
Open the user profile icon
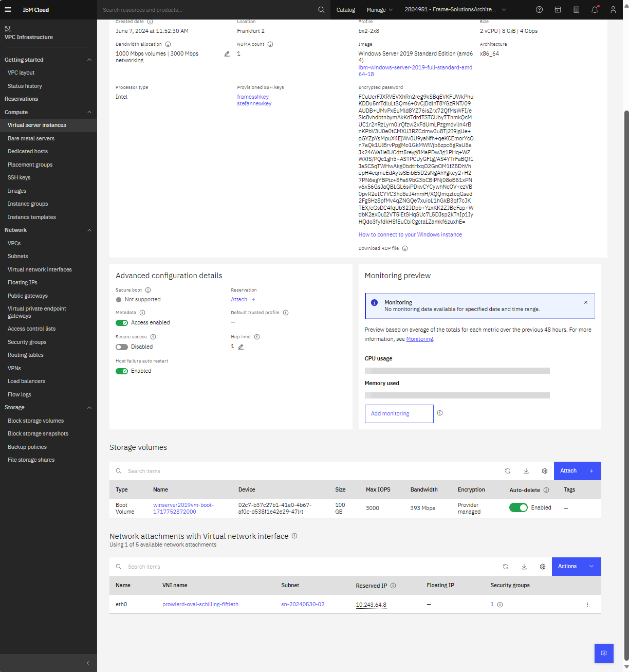coord(613,9)
